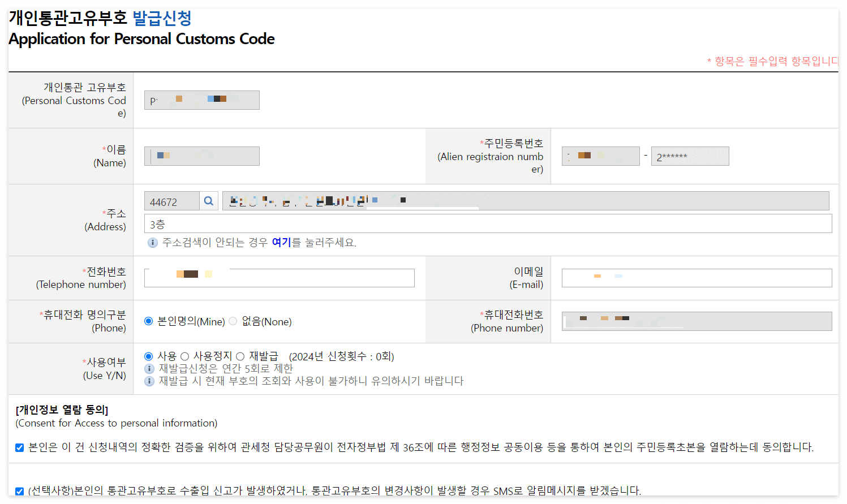Click the Name input field
Viewport: 847px width, 504px height.
pos(202,156)
